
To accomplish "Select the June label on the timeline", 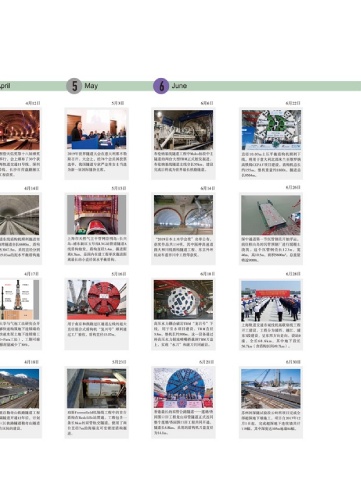I will point(179,86).
